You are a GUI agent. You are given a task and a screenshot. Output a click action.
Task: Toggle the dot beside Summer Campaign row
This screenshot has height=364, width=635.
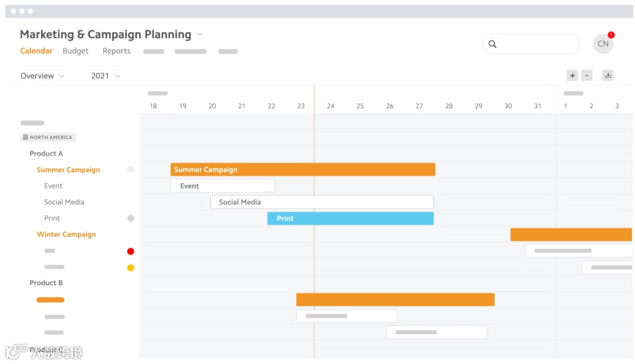coord(131,169)
